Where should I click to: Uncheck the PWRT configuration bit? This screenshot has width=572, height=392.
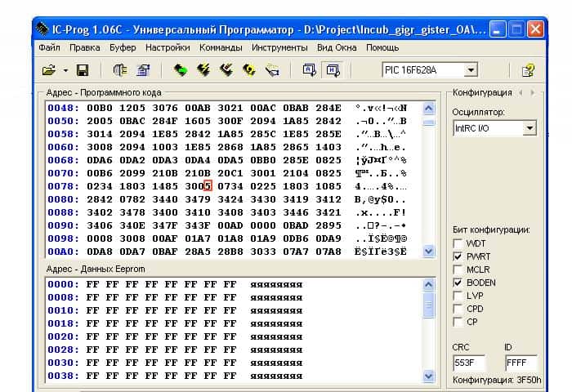(458, 256)
